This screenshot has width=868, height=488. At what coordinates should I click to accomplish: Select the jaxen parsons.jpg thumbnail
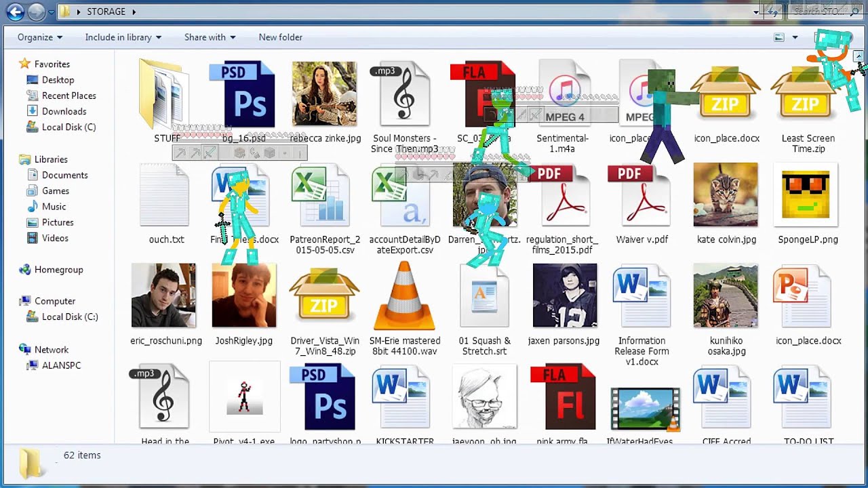[565, 296]
